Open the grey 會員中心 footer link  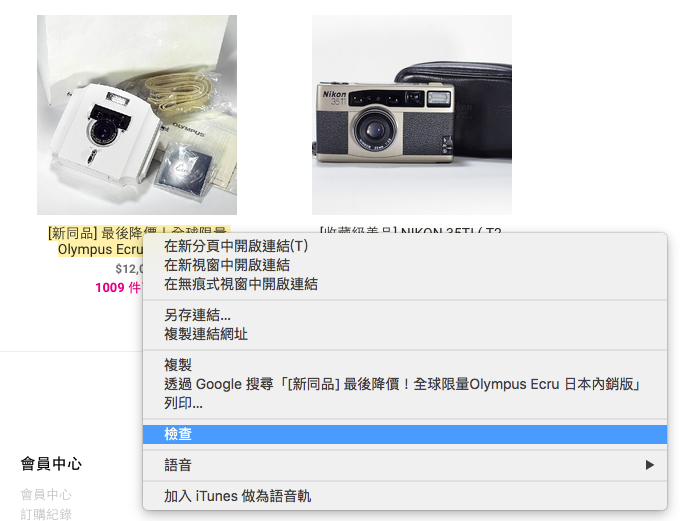tap(46, 495)
